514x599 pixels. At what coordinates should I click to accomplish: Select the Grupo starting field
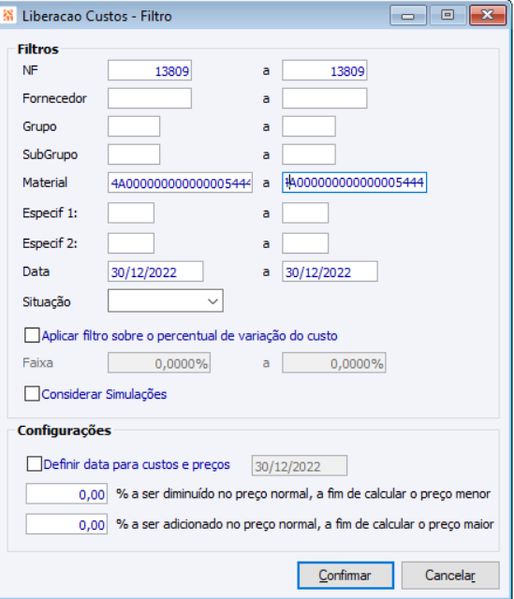pos(134,126)
